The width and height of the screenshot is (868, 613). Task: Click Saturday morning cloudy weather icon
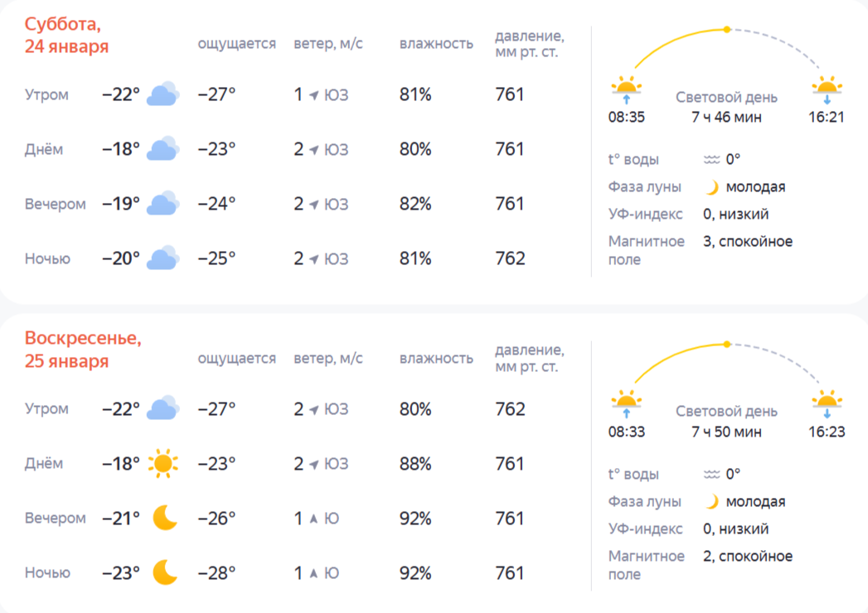pyautogui.click(x=162, y=94)
